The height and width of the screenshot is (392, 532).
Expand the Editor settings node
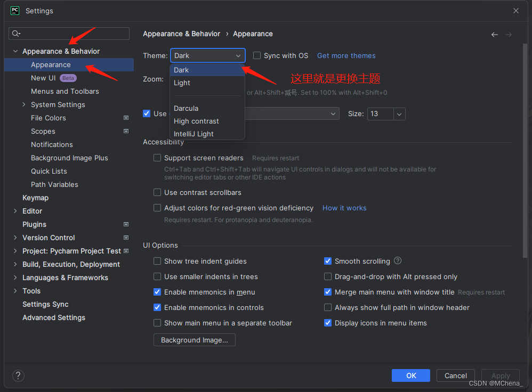pyautogui.click(x=15, y=211)
